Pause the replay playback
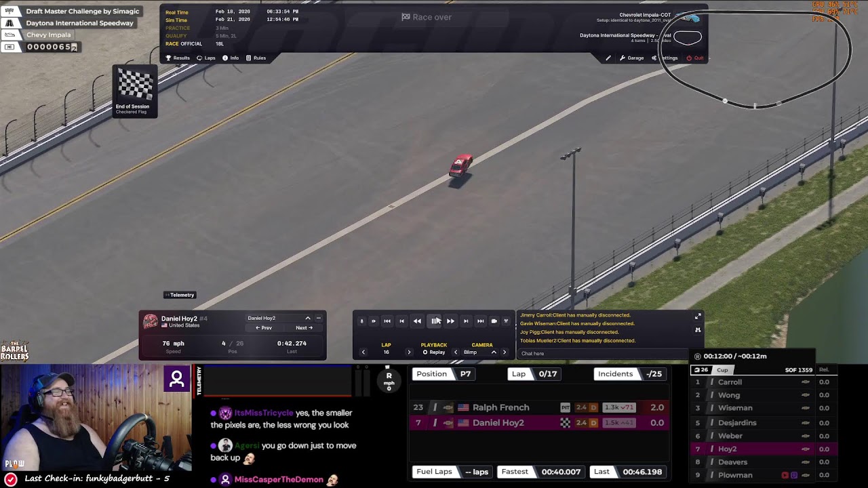The width and height of the screenshot is (868, 488). 435,321
